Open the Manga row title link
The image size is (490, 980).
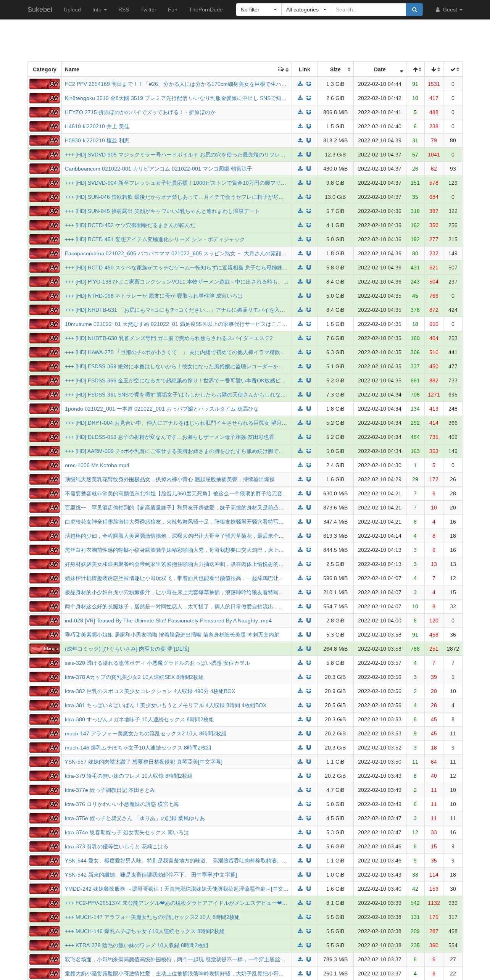[x=127, y=649]
